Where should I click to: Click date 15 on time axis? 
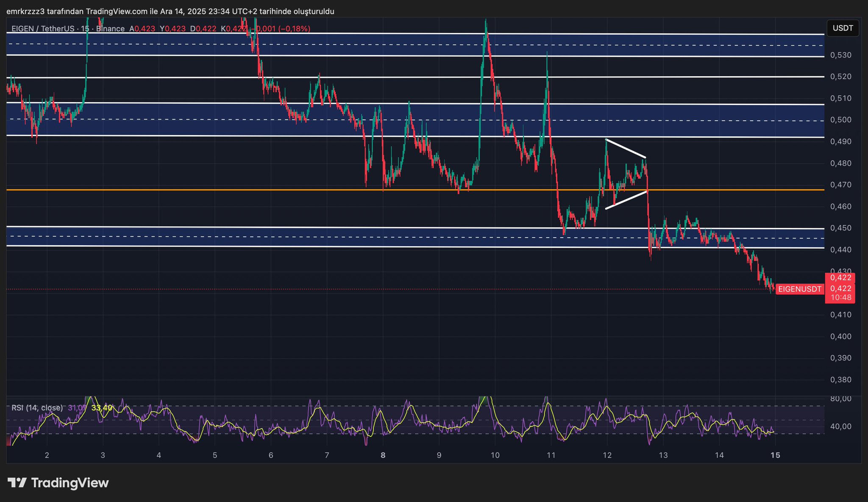coord(775,455)
